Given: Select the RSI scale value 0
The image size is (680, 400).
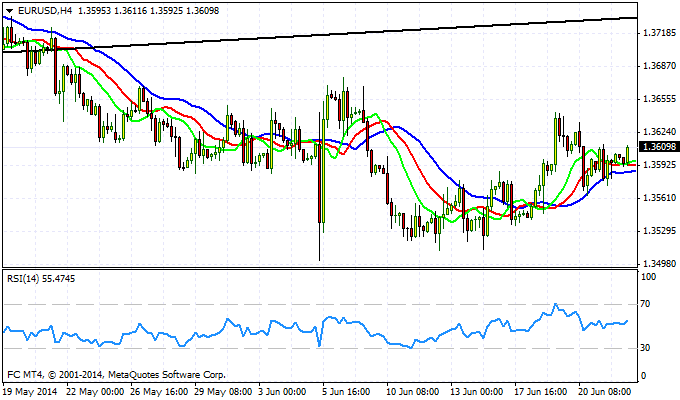Looking at the screenshot, I should (643, 376).
